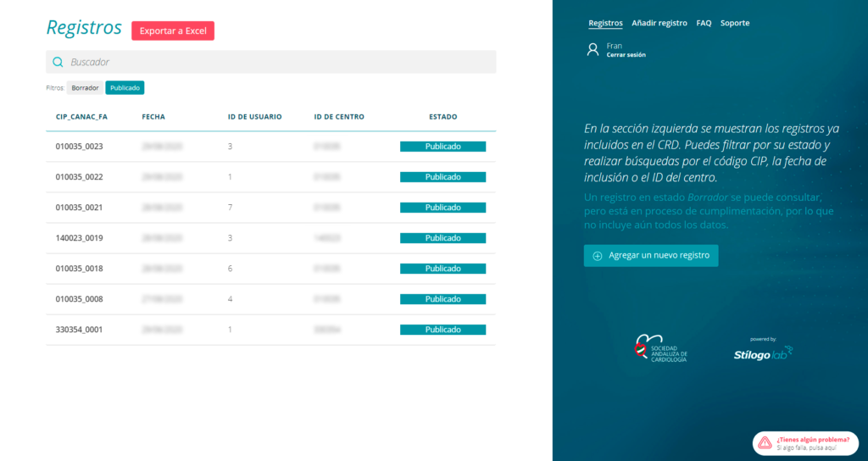Click the Cerrar sesión link

[626, 55]
